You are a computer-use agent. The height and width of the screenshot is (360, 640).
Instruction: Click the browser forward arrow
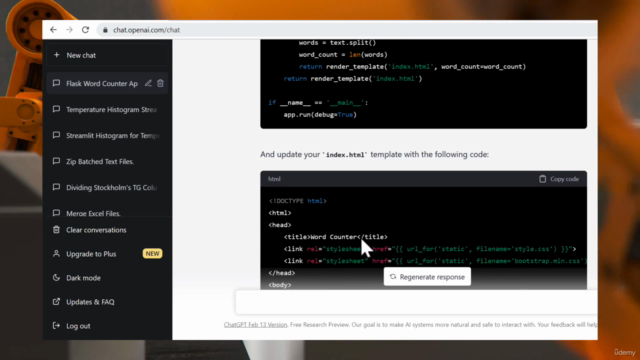(x=69, y=30)
